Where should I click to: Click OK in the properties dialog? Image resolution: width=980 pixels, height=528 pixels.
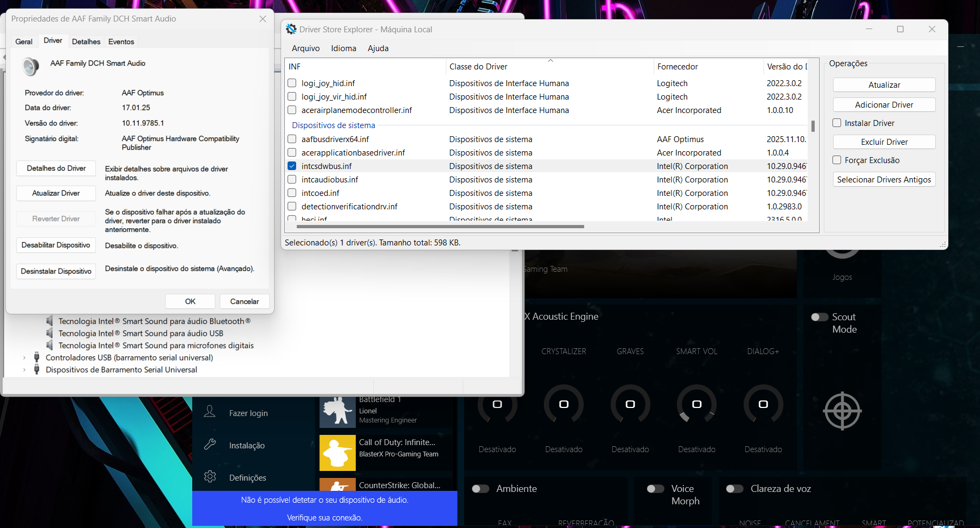pyautogui.click(x=190, y=301)
